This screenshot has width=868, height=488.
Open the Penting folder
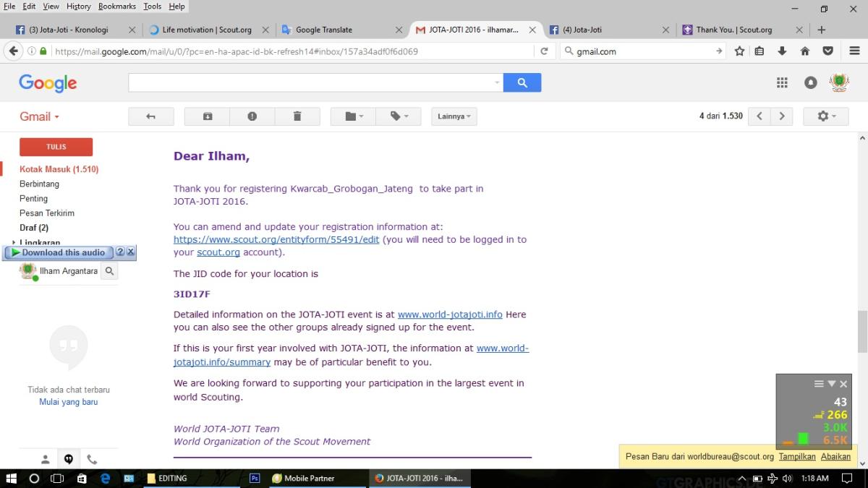33,198
